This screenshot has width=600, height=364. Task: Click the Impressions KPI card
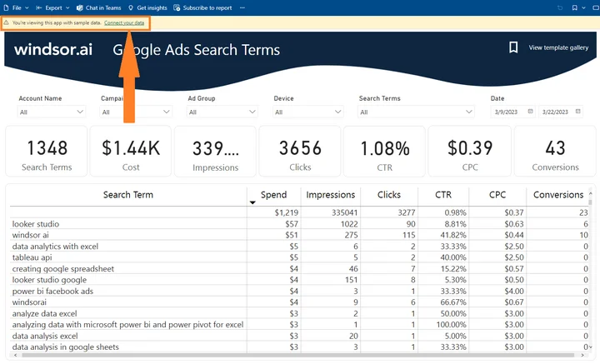point(216,152)
